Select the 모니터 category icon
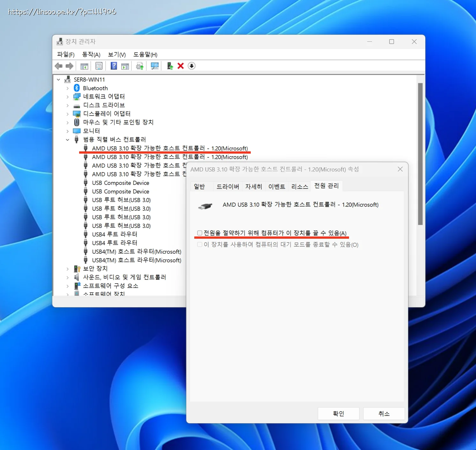Viewport: 476px width, 450px height. 77,131
